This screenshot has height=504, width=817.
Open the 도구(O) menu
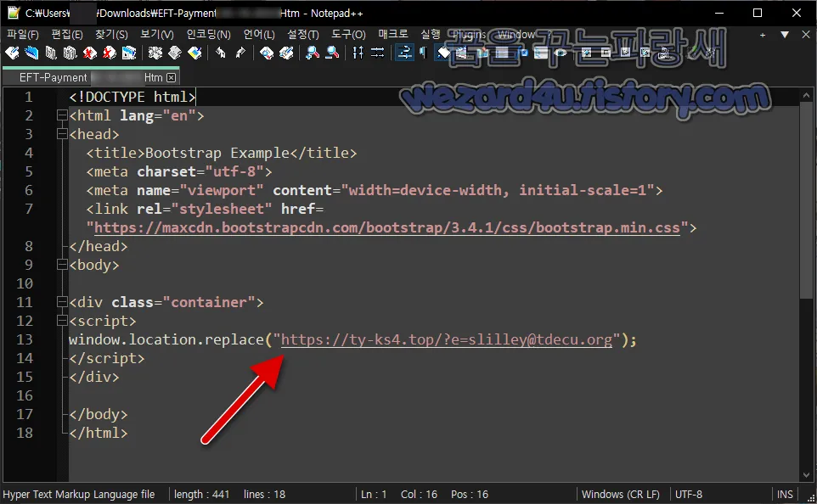(x=348, y=34)
